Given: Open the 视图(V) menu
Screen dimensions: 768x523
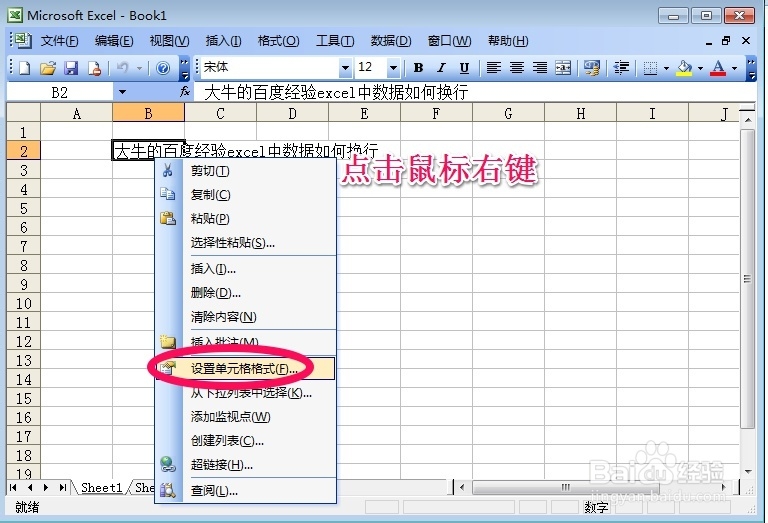Looking at the screenshot, I should pyautogui.click(x=169, y=41).
